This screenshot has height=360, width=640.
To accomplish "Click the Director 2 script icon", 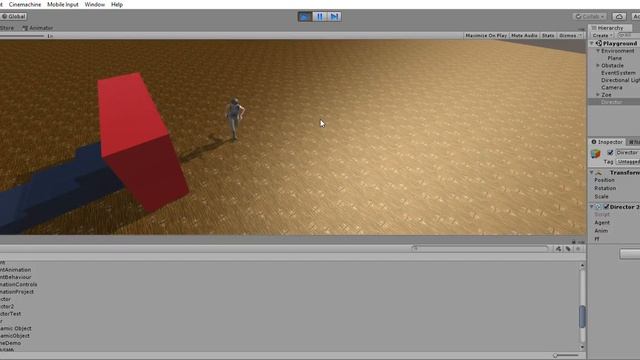I will tap(598, 207).
